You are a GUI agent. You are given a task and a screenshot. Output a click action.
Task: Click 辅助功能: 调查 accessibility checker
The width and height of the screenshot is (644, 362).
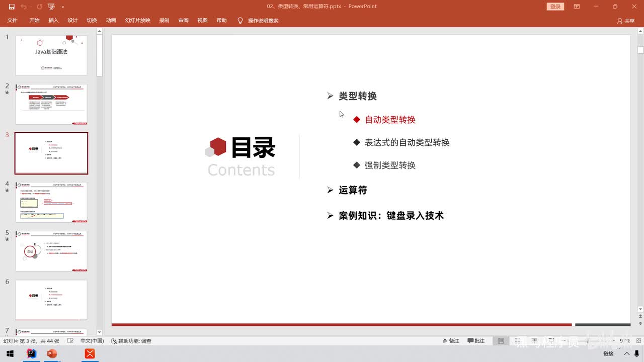[131, 341]
